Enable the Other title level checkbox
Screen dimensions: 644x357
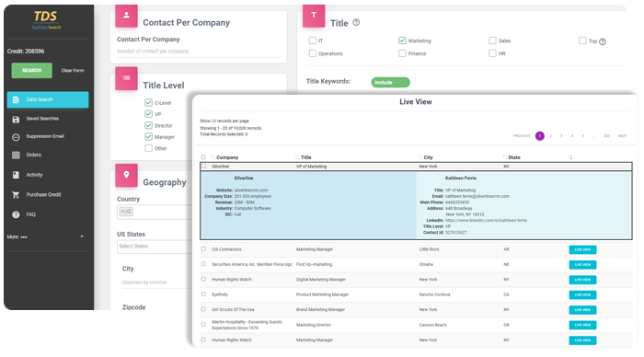click(x=148, y=148)
